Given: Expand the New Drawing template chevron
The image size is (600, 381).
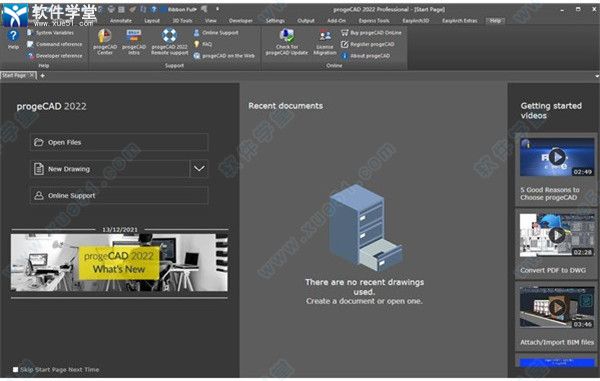Looking at the screenshot, I should [199, 168].
